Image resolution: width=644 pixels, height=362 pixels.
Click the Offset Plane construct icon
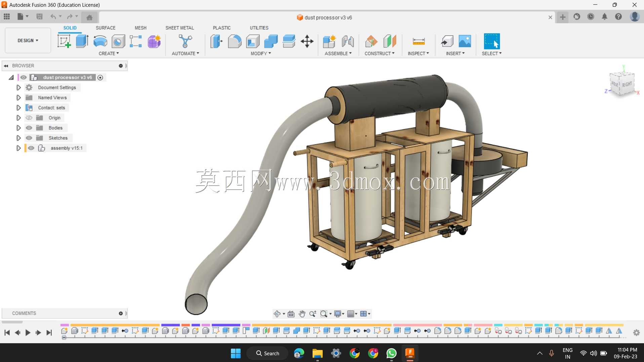click(371, 41)
